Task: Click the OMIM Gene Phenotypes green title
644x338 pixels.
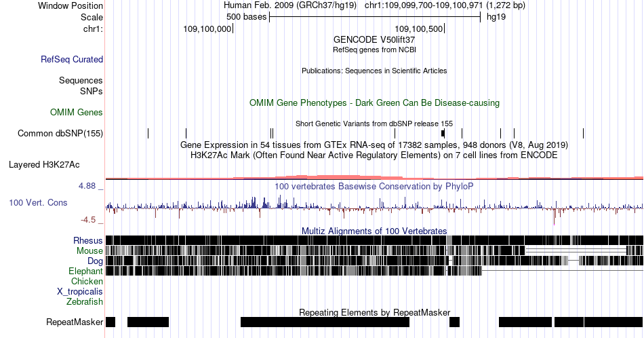Action: click(x=374, y=102)
